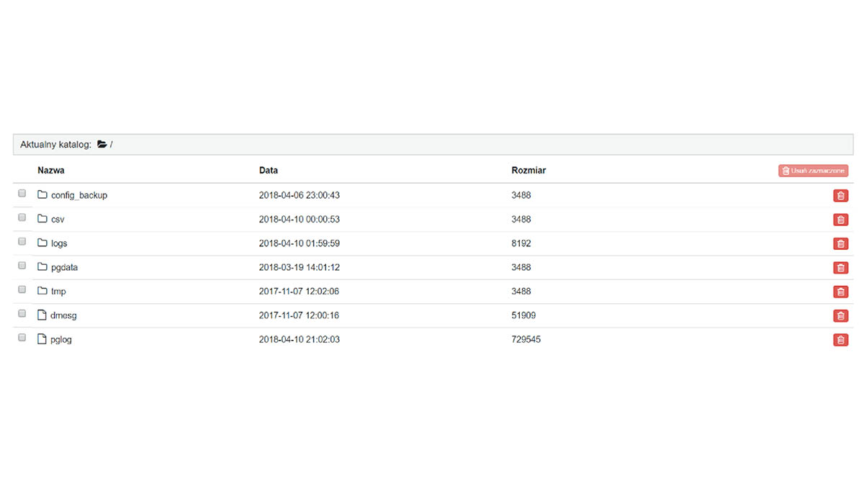Delete pgdata via its red trash icon
This screenshot has width=864, height=504.
click(840, 268)
